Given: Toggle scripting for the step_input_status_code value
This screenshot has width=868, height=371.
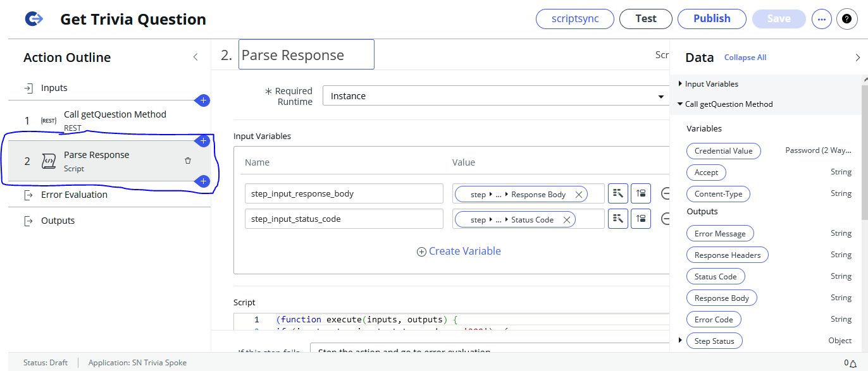Looking at the screenshot, I should tap(641, 219).
